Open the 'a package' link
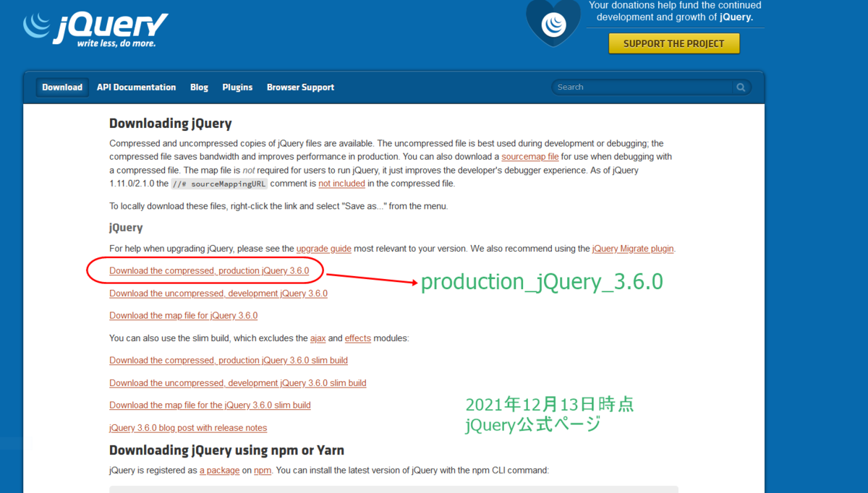 click(x=220, y=471)
